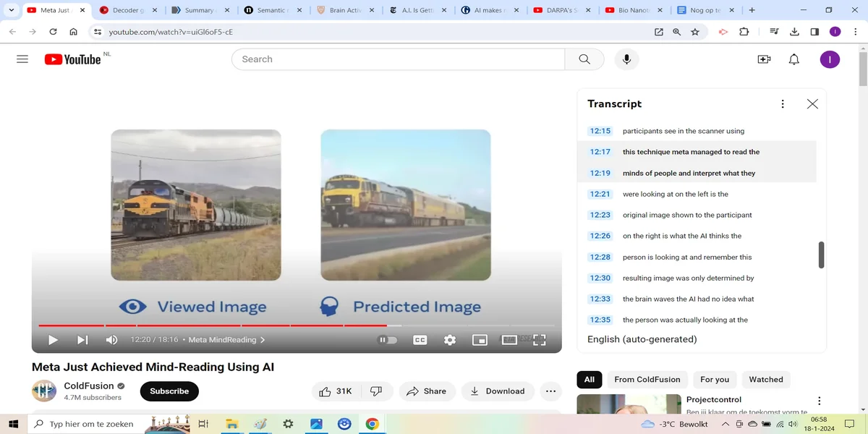This screenshot has height=434, width=868.
Task: Seek on the red video progress bar
Action: point(297,325)
